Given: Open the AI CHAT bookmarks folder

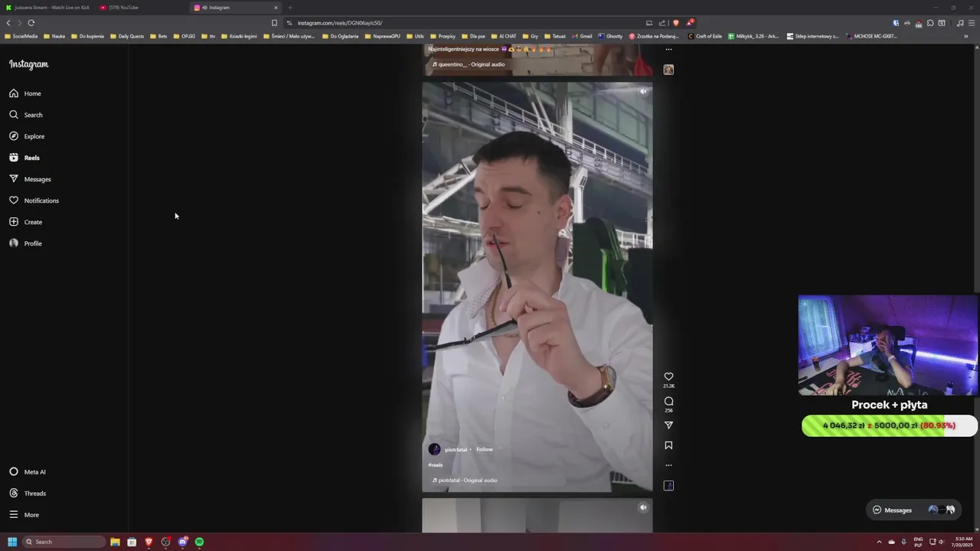Looking at the screenshot, I should [x=503, y=36].
